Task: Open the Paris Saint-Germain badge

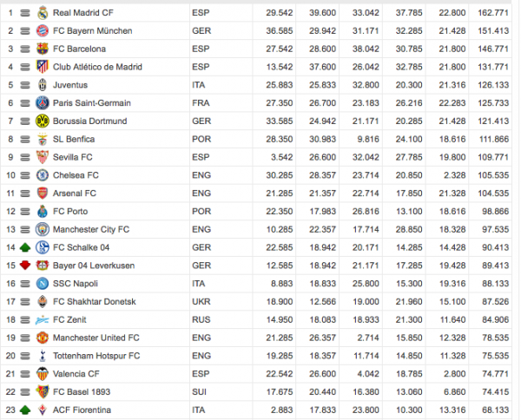Action: pyautogui.click(x=42, y=102)
